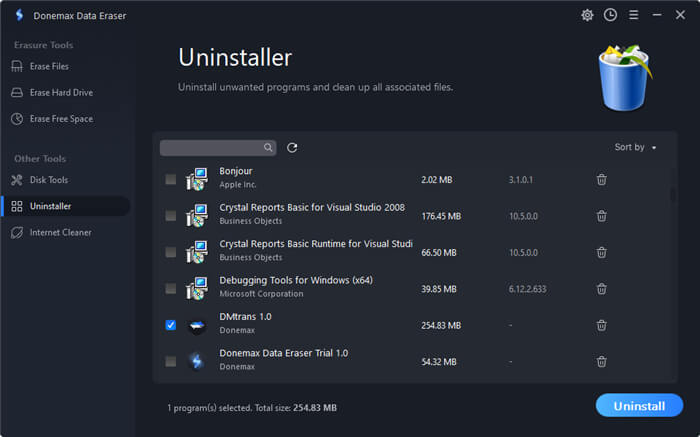Click the Donemax lightning logo in title bar

click(x=19, y=15)
